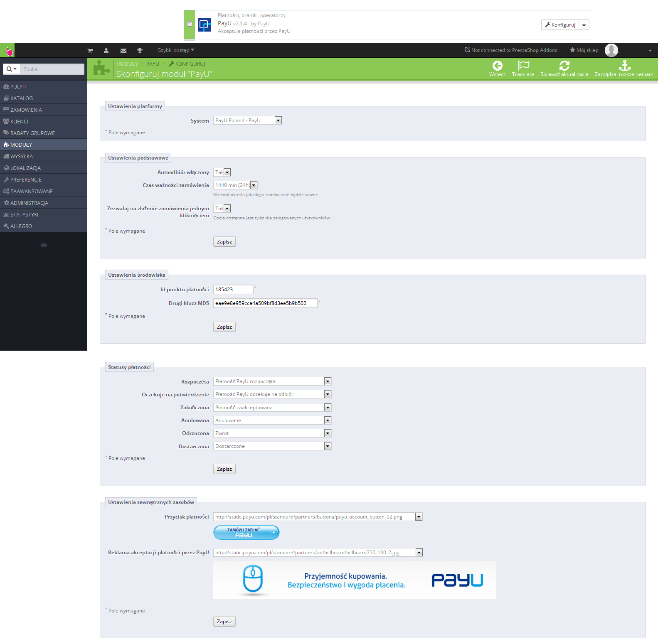The image size is (658, 644).
Task: Click the Sprawdź aktualizacje refresh icon
Action: coord(564,66)
